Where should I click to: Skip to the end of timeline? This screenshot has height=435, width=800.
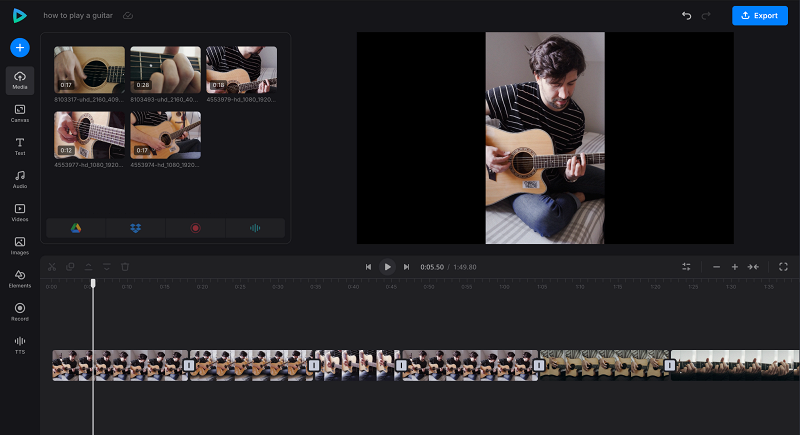(407, 267)
